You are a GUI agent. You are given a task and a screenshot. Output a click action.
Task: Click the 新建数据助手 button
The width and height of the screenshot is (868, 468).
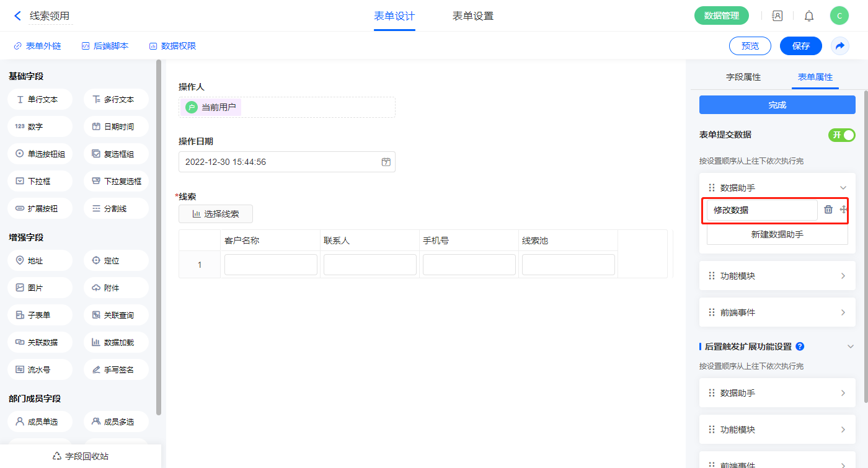pos(777,234)
